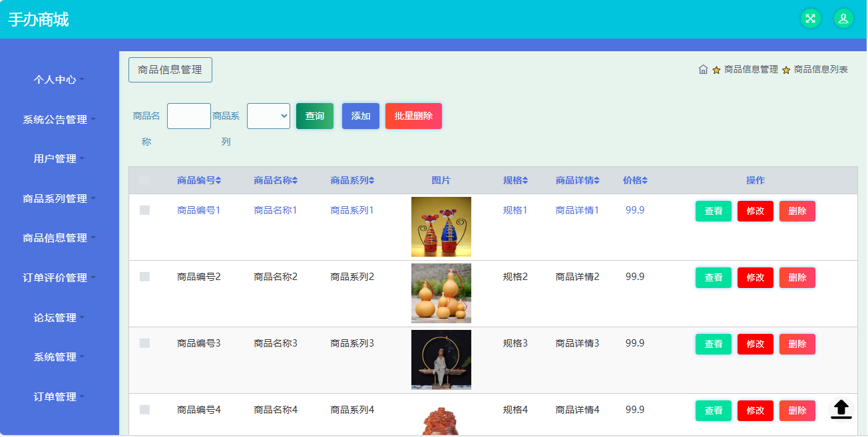The height and width of the screenshot is (437, 868).
Task: Focus the 商品名称 search input field
Action: pyautogui.click(x=189, y=116)
